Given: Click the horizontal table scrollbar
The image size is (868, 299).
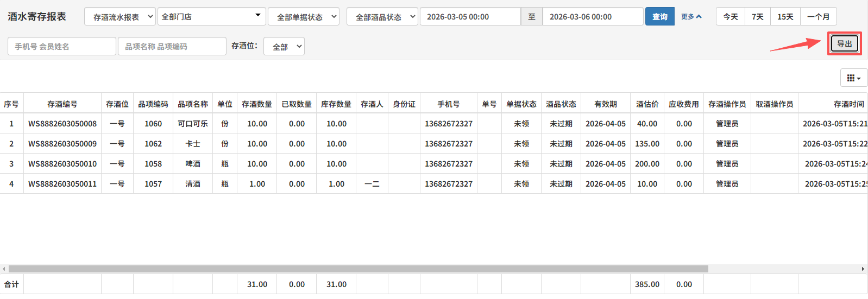Looking at the screenshot, I should click(358, 269).
